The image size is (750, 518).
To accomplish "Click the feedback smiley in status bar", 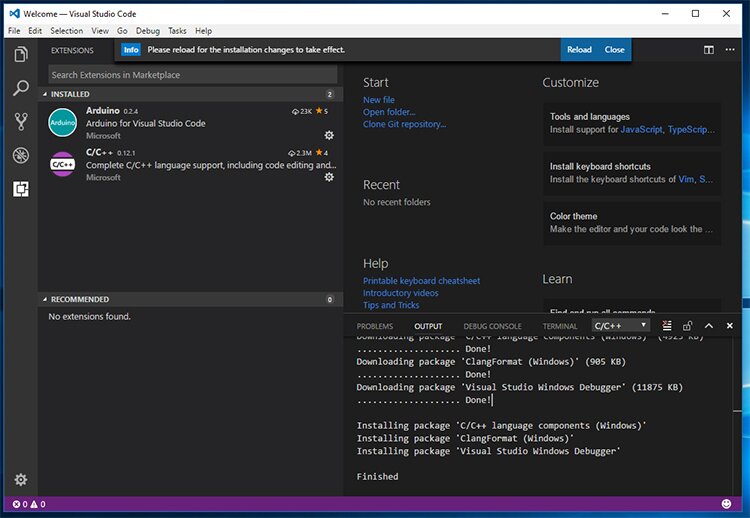I will click(726, 504).
